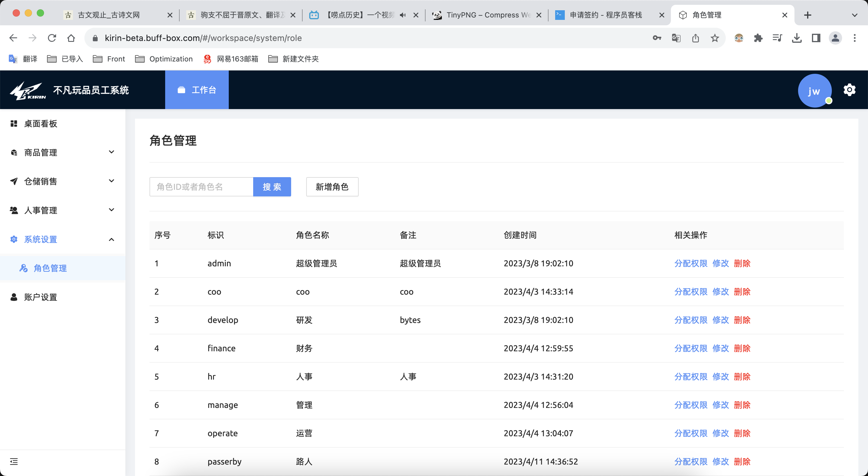868x476 pixels.
Task: Click the 桌面看板 dashboard grid icon
Action: click(14, 124)
